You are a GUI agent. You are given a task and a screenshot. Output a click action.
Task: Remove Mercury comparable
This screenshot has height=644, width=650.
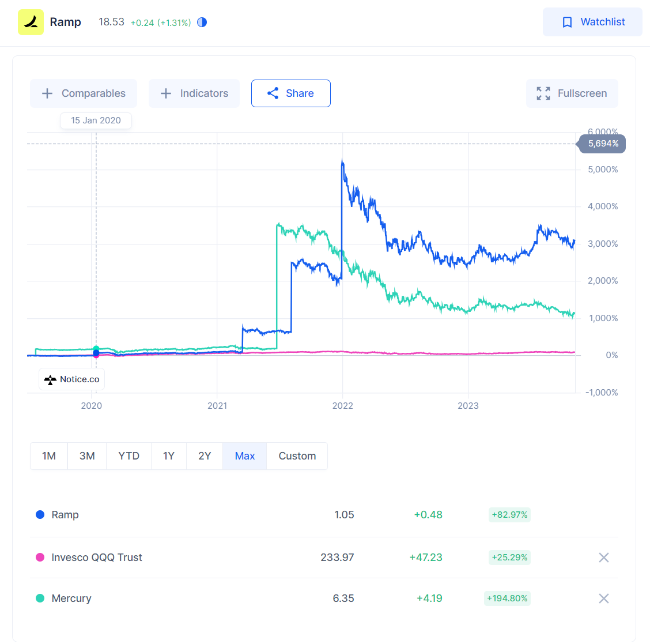(603, 598)
